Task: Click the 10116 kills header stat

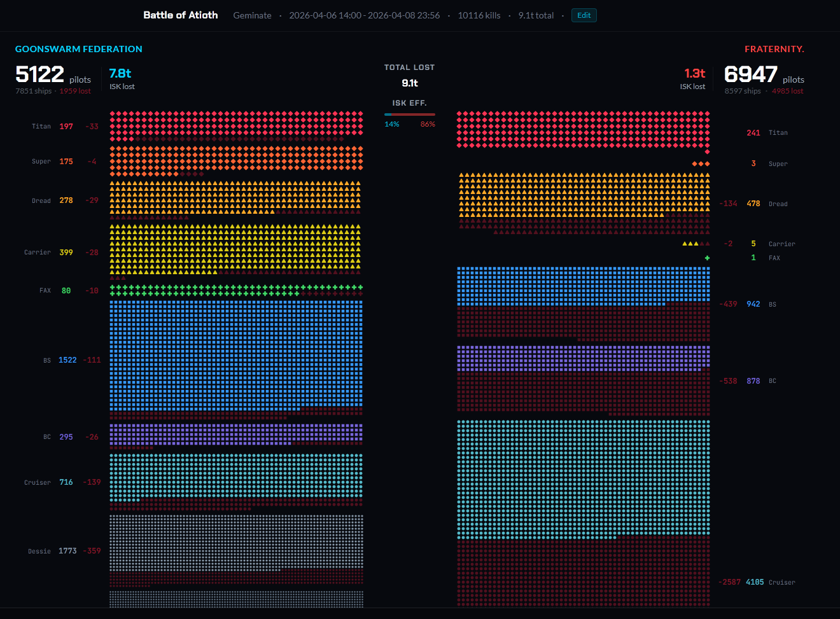Action: [x=479, y=15]
